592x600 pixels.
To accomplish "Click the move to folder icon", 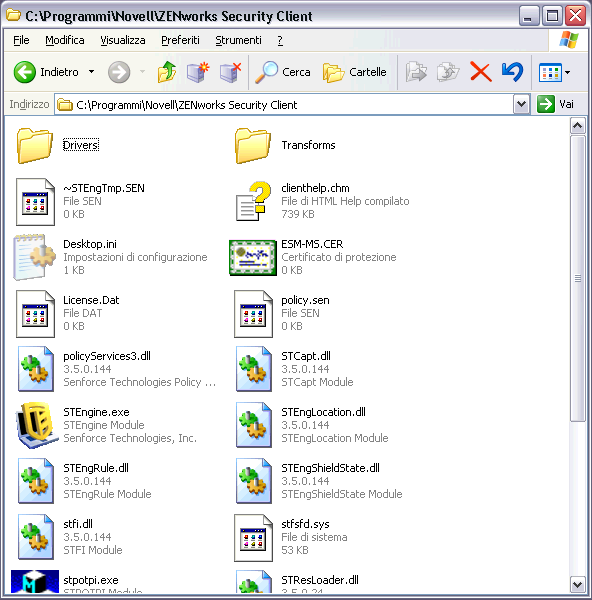I will (416, 72).
